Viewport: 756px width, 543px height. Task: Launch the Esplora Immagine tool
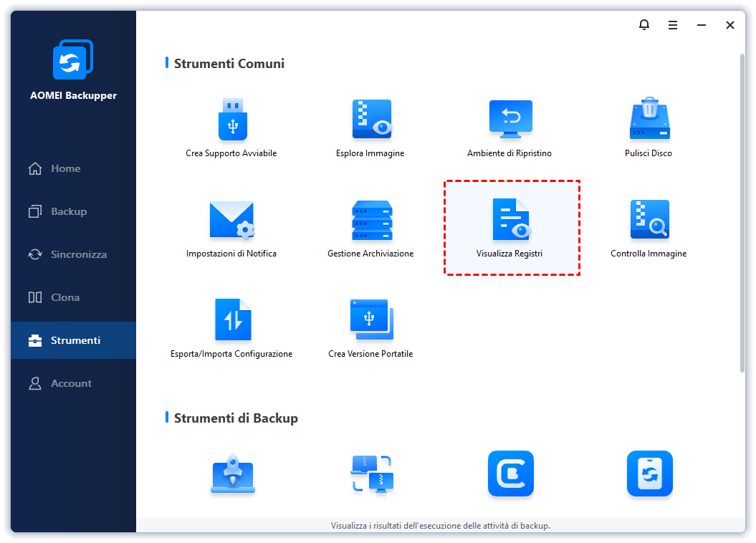click(370, 128)
